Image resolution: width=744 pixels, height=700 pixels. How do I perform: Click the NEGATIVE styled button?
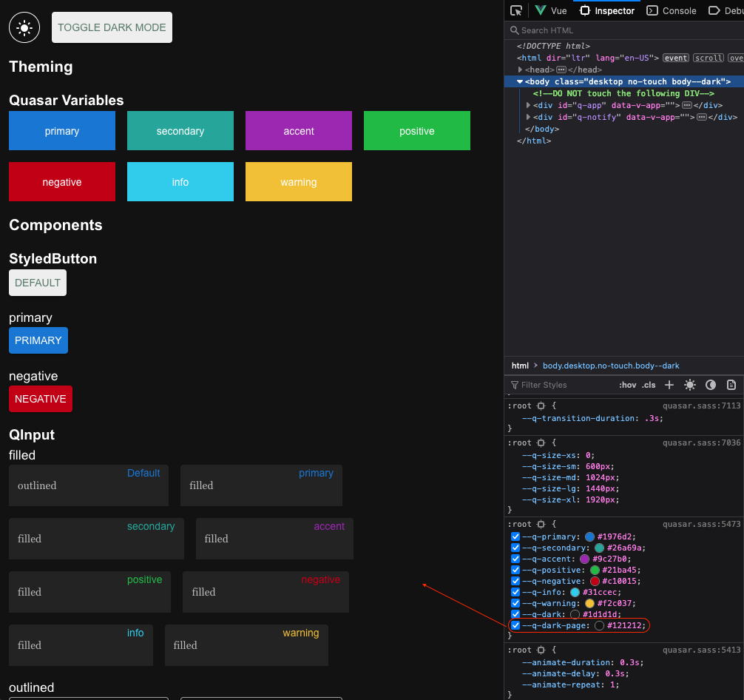click(x=40, y=399)
